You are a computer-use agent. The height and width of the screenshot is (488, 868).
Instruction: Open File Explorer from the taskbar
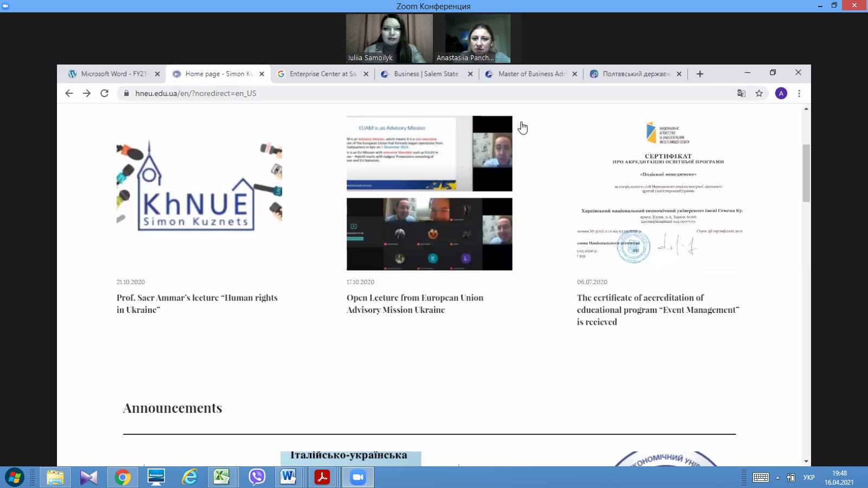[x=55, y=477]
